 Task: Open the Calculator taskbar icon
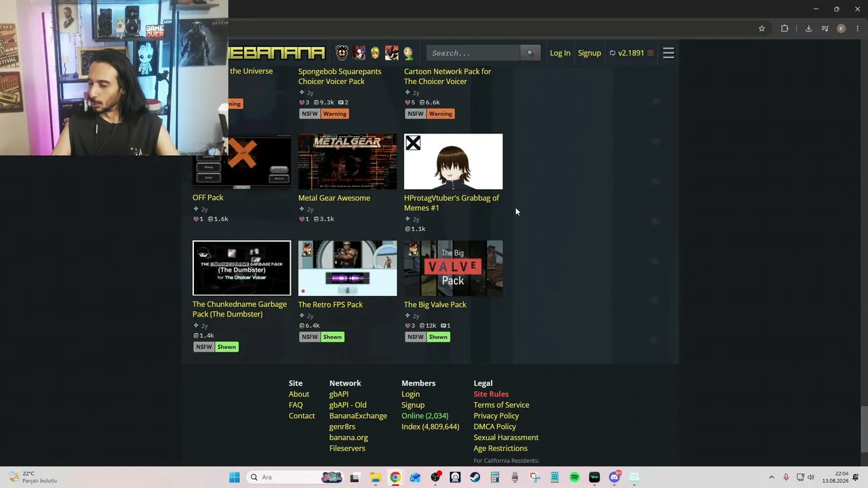(495, 477)
